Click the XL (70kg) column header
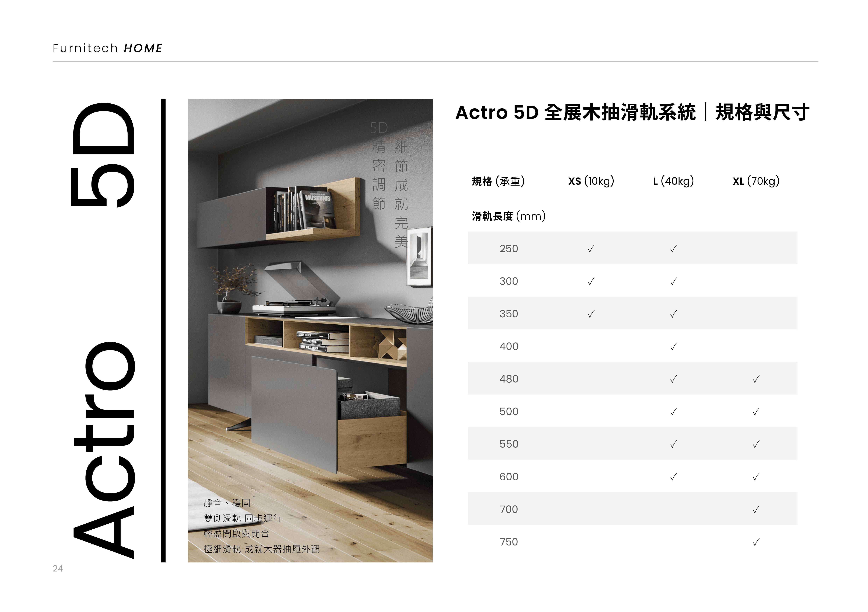 [x=756, y=181]
